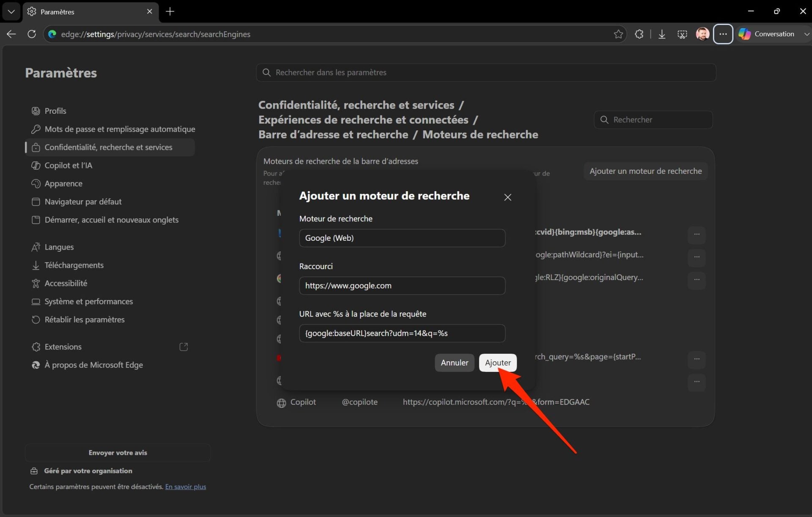The width and height of the screenshot is (812, 517).
Task: Click the Ajouter un moteur de recherche button
Action: pyautogui.click(x=645, y=171)
